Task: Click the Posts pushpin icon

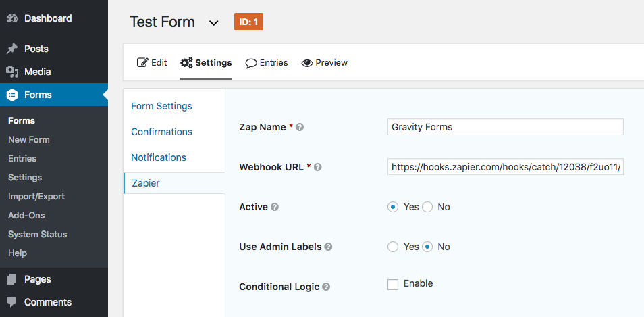Action: pyautogui.click(x=12, y=49)
